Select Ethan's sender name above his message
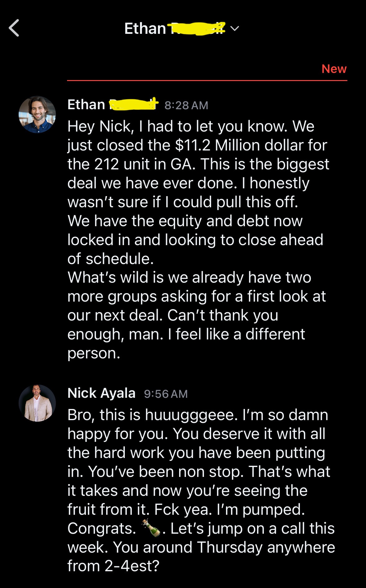Viewport: 366px width, 588px height. point(113,105)
